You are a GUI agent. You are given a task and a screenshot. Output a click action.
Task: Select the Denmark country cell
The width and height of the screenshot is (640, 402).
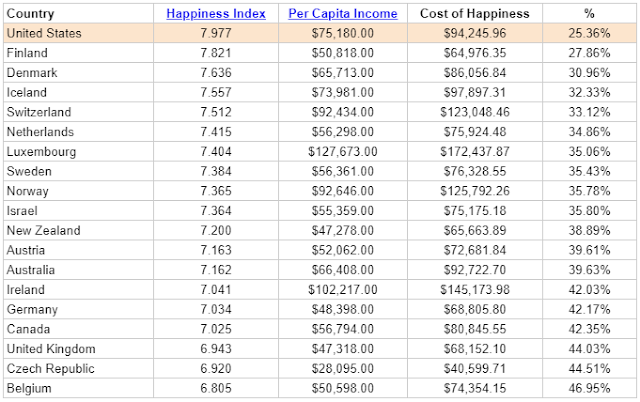pyautogui.click(x=78, y=73)
